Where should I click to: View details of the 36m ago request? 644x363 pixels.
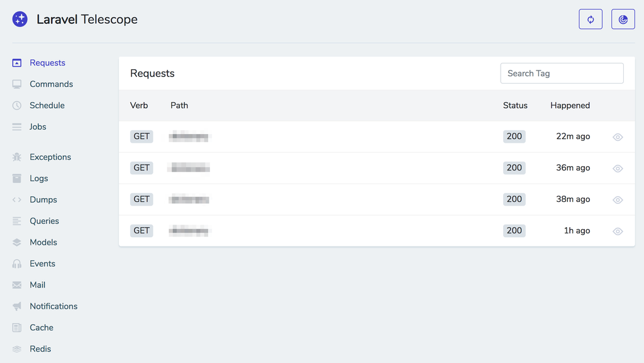(x=618, y=169)
